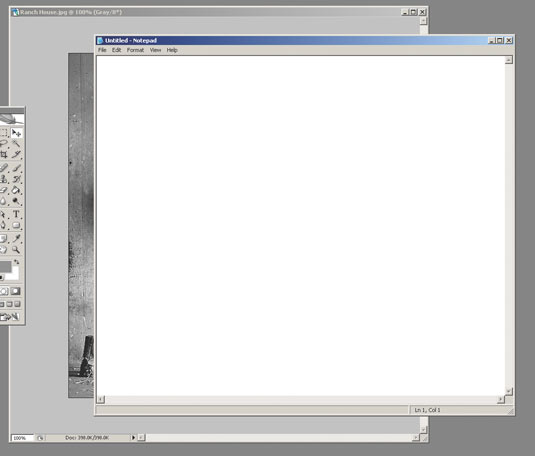This screenshot has width=535, height=456.
Task: Open the Format menu in Notepad
Action: [x=135, y=50]
